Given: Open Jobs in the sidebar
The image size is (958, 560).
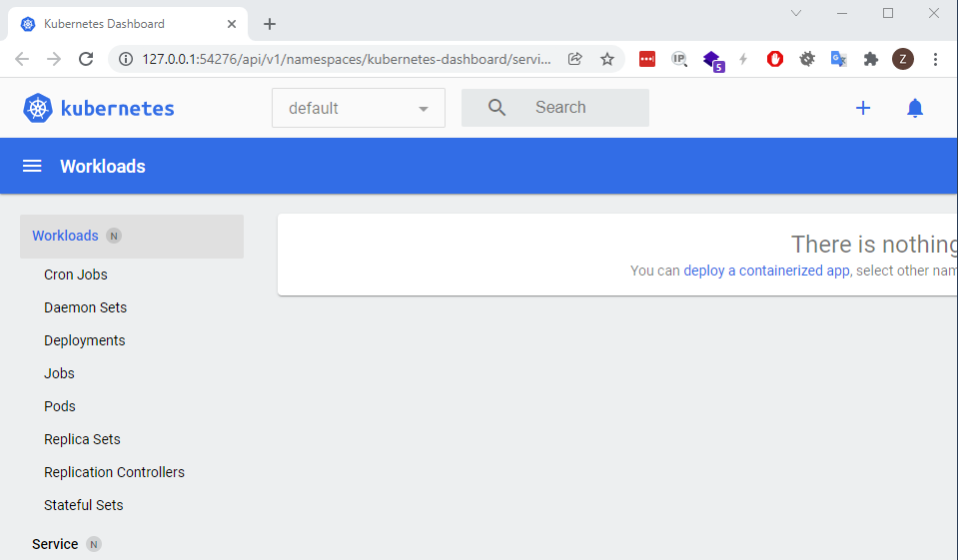Looking at the screenshot, I should pos(59,373).
